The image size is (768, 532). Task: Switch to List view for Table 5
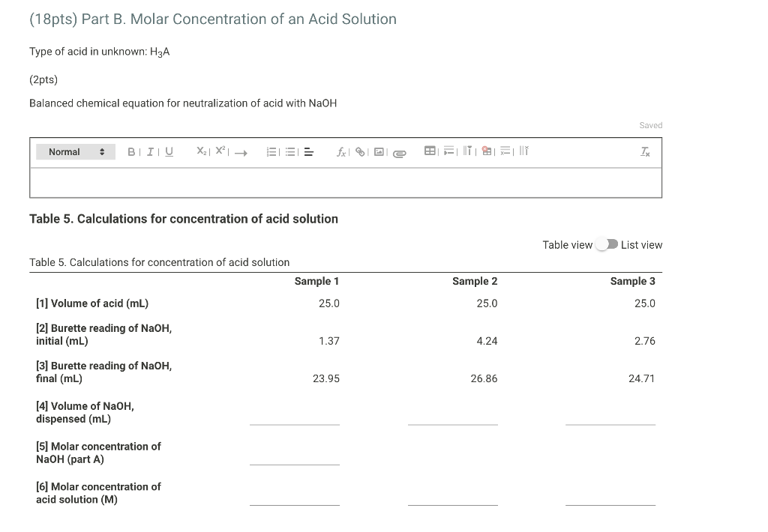[x=641, y=244]
